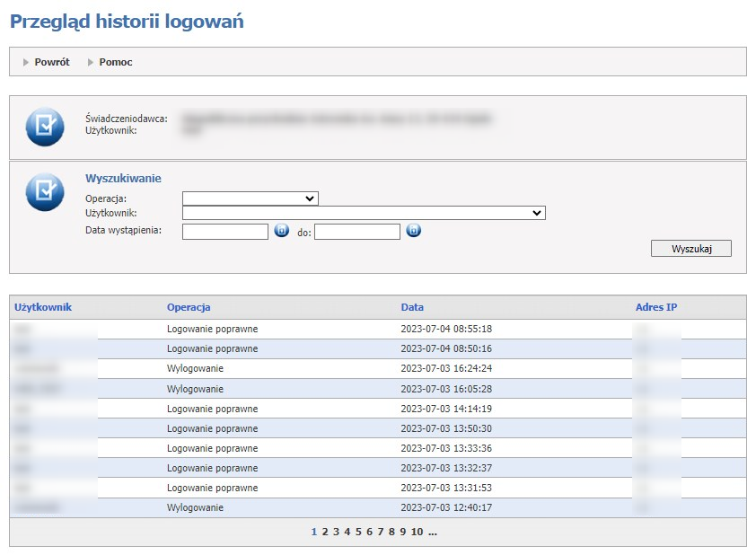756x555 pixels.
Task: Focus the 'do' end date field
Action: pos(356,232)
